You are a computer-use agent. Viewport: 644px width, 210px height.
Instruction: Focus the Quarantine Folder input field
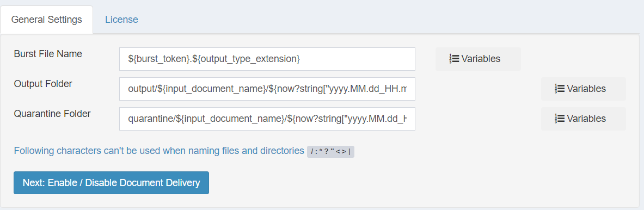point(267,119)
